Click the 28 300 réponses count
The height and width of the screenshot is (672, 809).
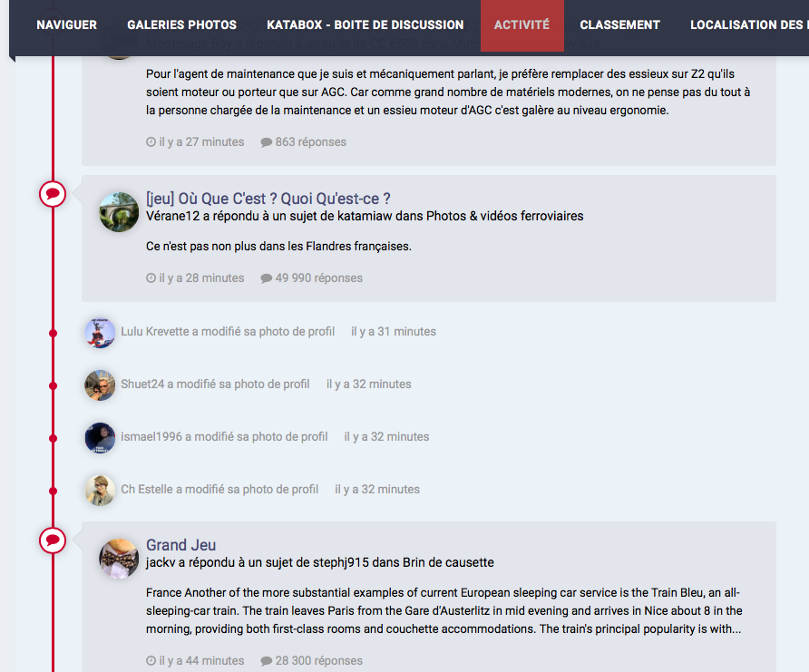click(x=311, y=661)
